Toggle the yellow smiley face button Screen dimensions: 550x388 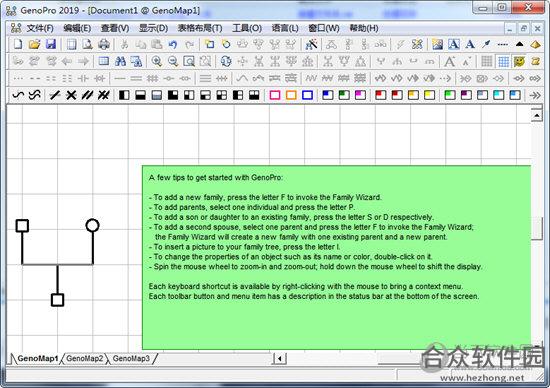tap(519, 61)
